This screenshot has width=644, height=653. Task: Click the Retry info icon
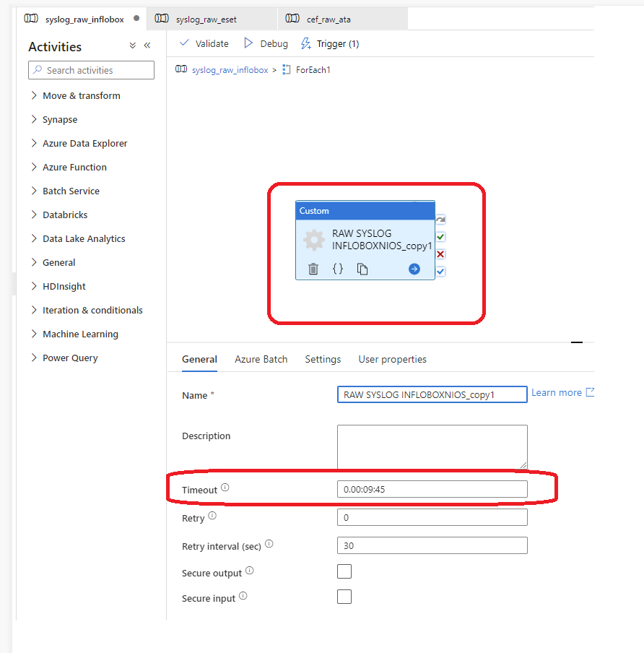pos(212,516)
